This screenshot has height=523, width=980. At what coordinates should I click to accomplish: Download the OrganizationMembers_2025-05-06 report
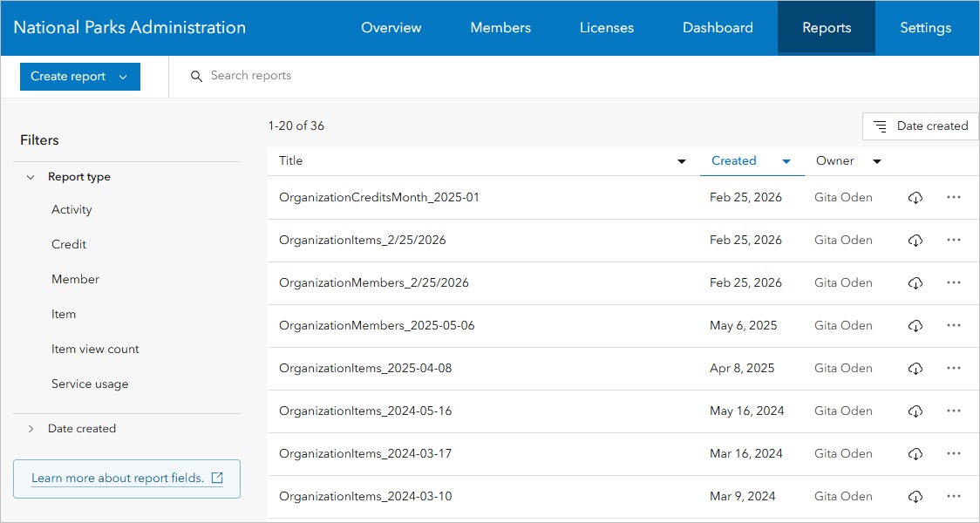click(x=915, y=326)
